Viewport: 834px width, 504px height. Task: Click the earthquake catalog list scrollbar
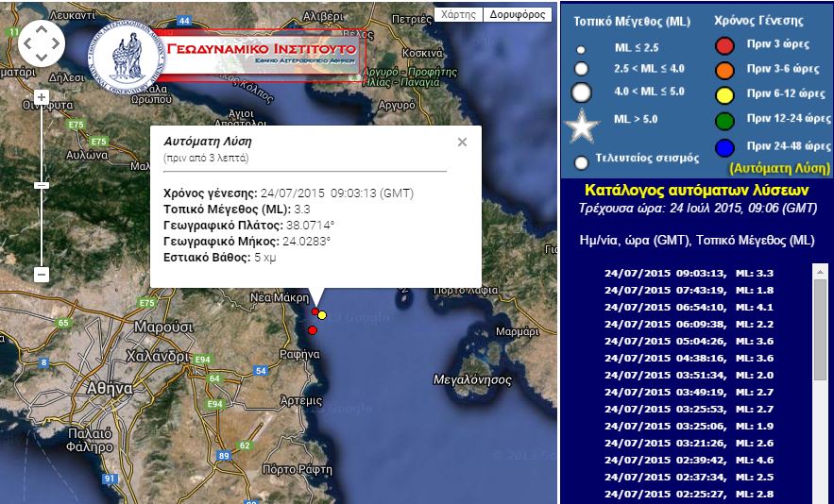click(819, 330)
